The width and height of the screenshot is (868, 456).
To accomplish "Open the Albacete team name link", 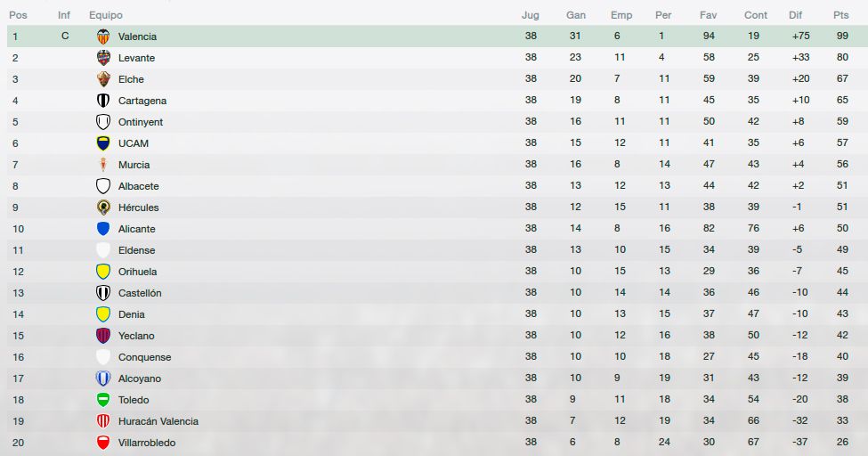I will point(138,186).
